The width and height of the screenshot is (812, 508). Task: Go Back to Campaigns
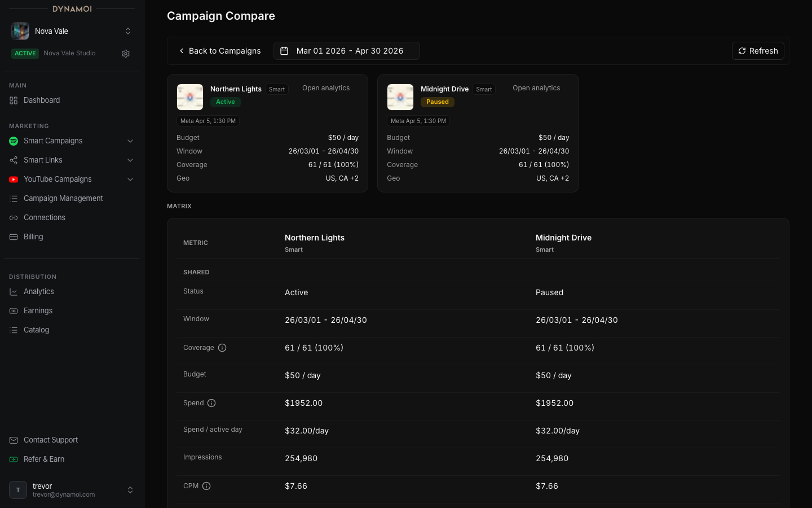(219, 51)
